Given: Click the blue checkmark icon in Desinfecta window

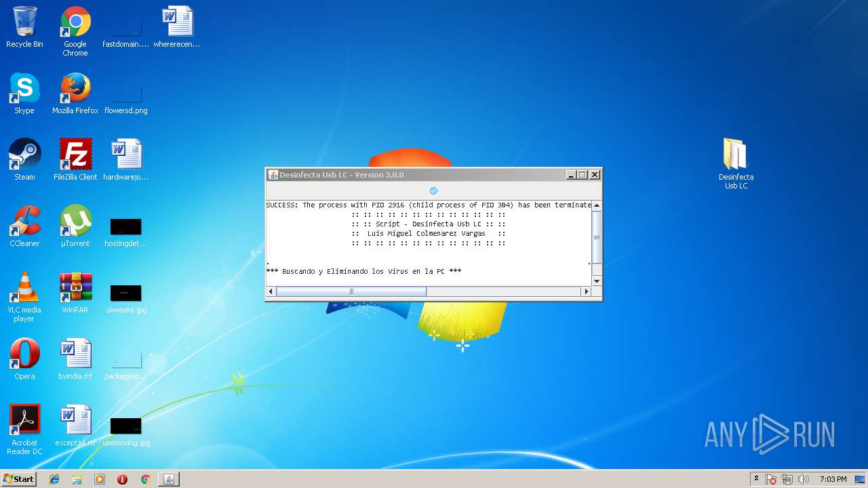Looking at the screenshot, I should [434, 191].
